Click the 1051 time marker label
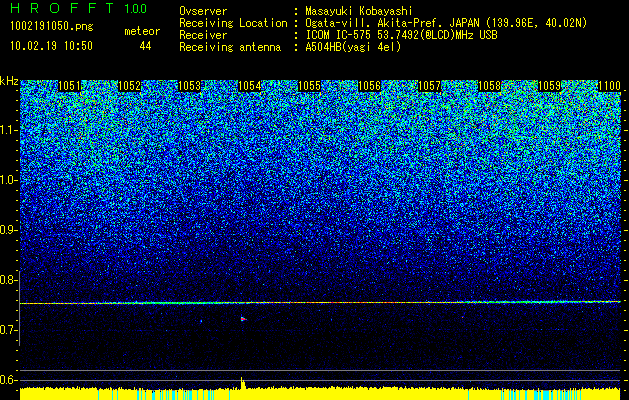629x400 pixels. [69, 86]
